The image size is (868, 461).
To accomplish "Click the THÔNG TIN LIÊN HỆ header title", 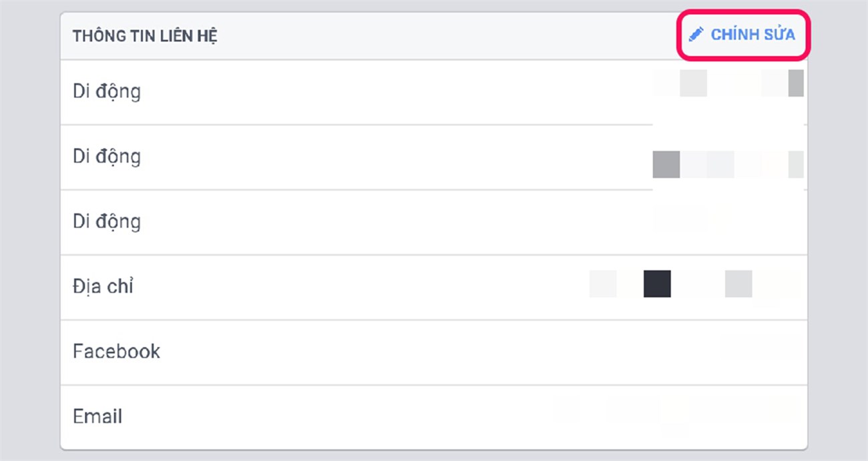I will pos(145,36).
